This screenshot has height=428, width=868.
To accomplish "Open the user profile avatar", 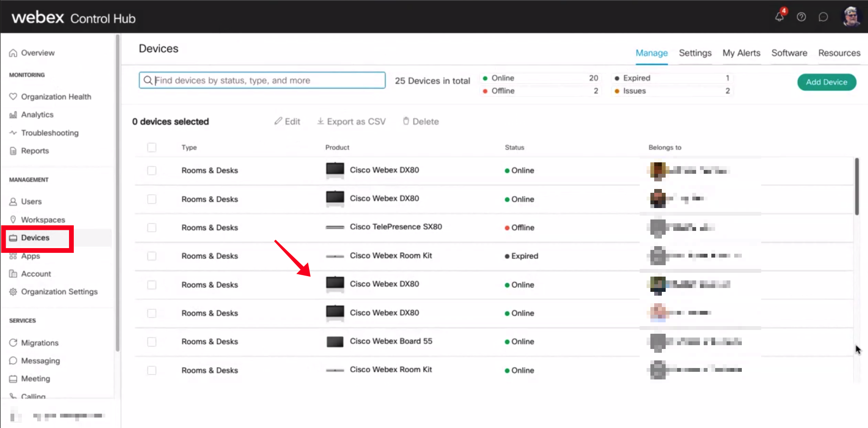I will (851, 17).
